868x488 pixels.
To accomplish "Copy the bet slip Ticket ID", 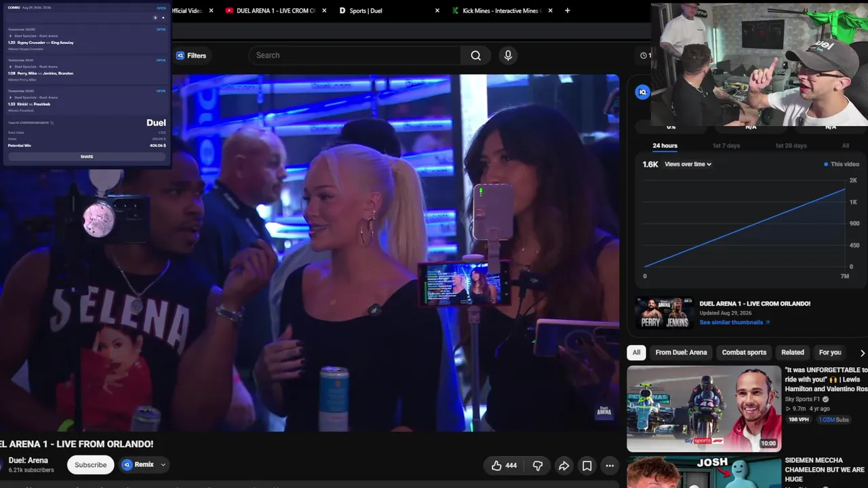I will pos(52,123).
